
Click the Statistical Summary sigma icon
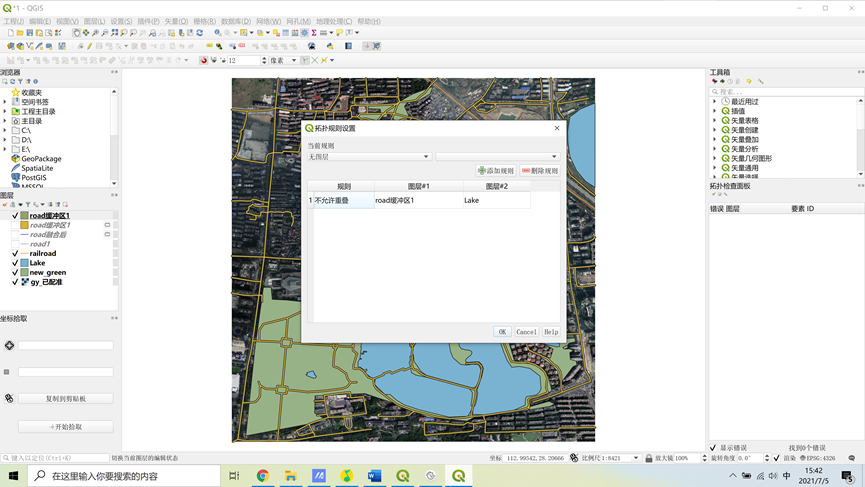point(314,33)
